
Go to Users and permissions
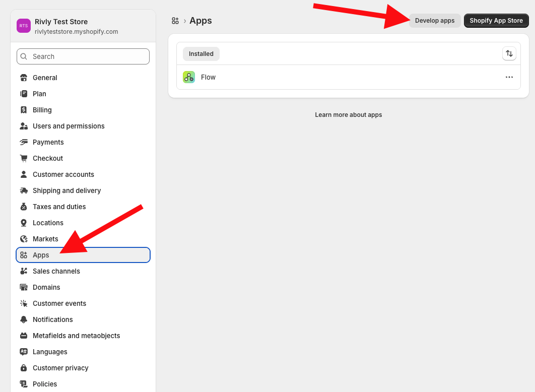click(69, 126)
